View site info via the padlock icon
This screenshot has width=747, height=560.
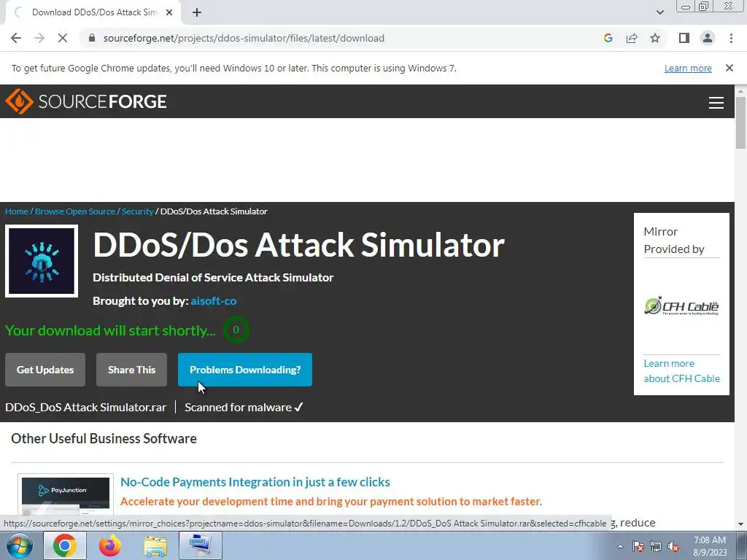coord(91,38)
